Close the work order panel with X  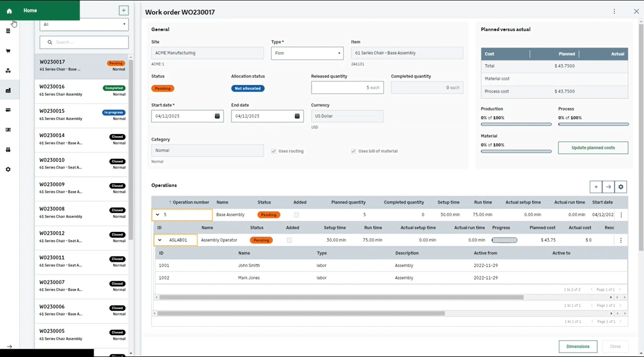click(636, 11)
